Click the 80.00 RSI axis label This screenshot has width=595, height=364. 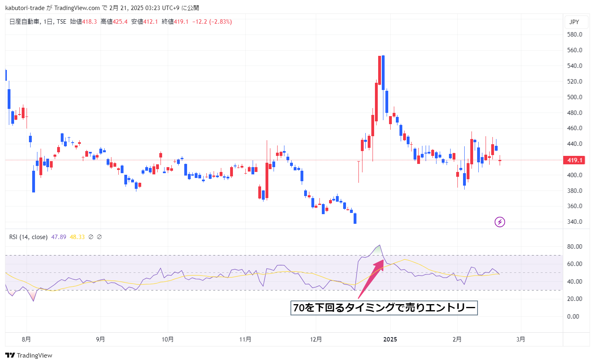pyautogui.click(x=574, y=247)
